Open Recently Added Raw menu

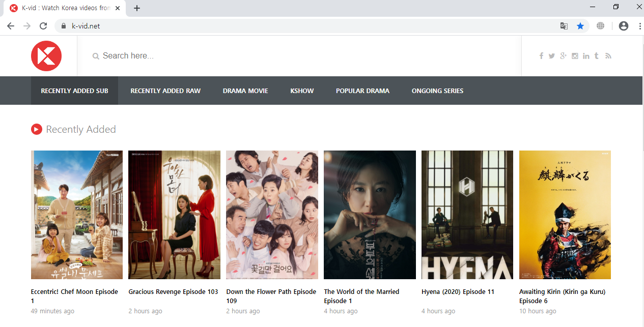click(165, 91)
